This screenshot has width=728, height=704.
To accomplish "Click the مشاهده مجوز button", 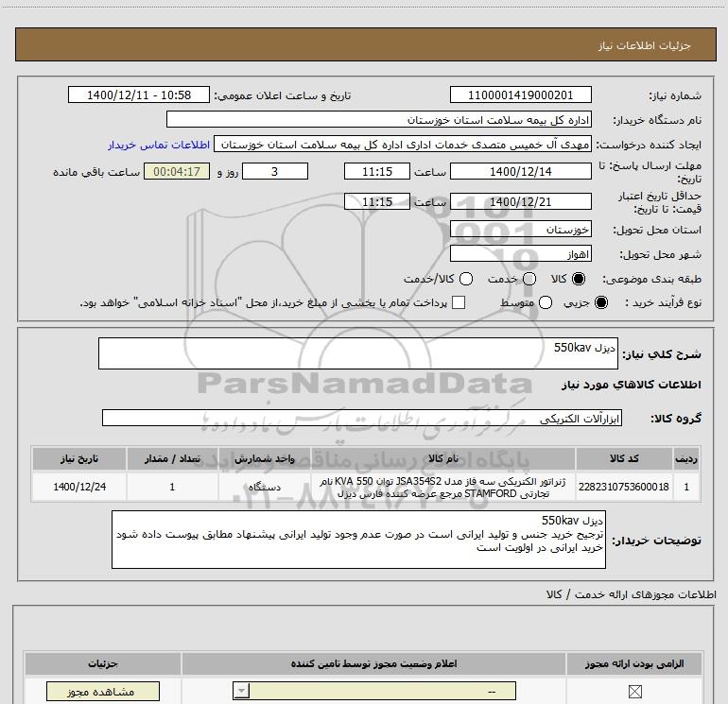I will pyautogui.click(x=103, y=692).
